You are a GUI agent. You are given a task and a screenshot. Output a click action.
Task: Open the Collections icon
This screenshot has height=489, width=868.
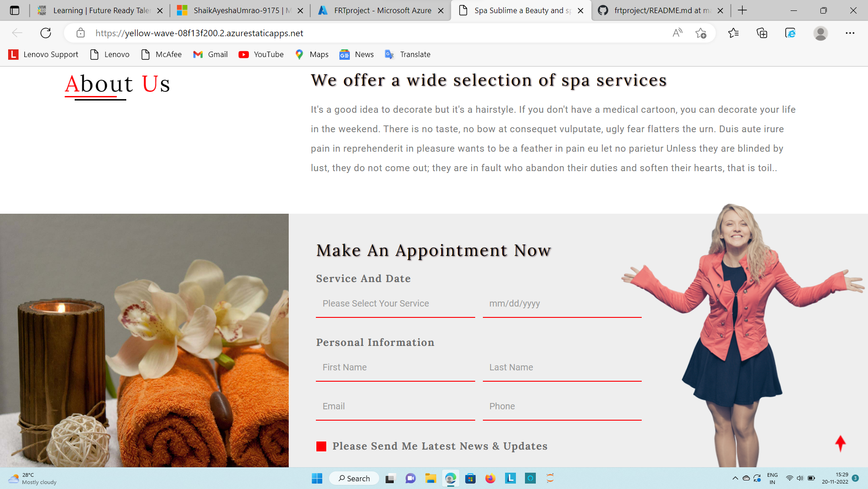click(x=762, y=33)
